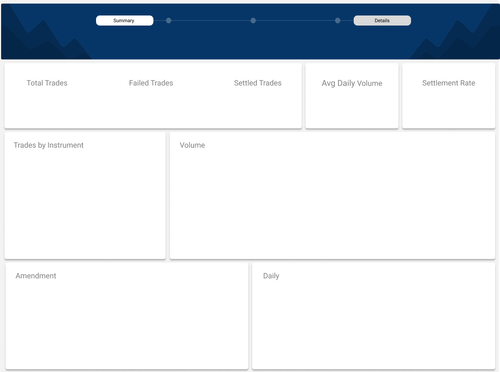Click the Daily panel title
The image size is (500, 372).
271,276
